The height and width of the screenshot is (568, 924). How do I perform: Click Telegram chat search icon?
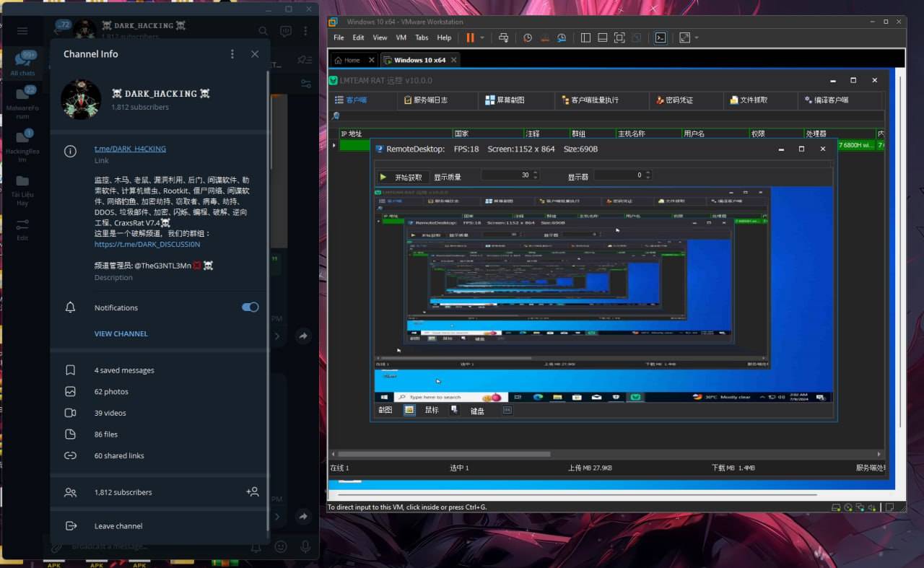tap(263, 31)
